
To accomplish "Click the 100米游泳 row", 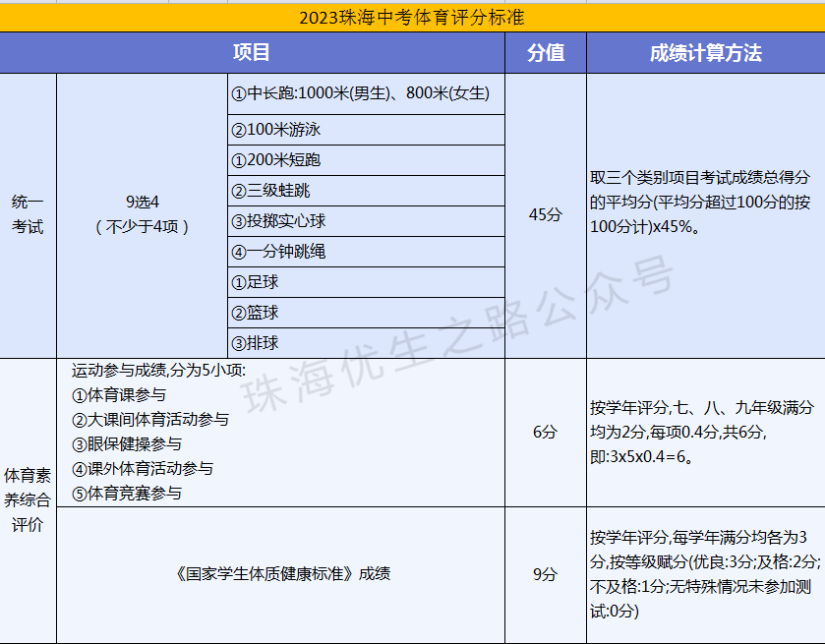I will coord(366,130).
